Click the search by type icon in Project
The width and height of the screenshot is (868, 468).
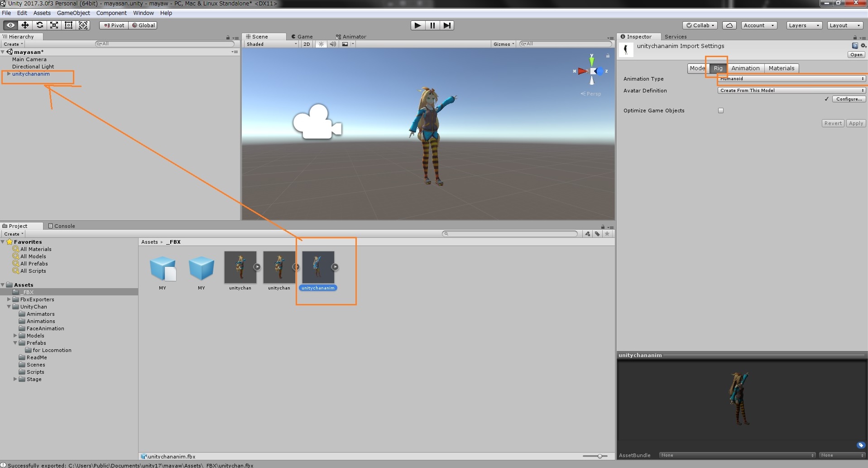click(x=588, y=234)
